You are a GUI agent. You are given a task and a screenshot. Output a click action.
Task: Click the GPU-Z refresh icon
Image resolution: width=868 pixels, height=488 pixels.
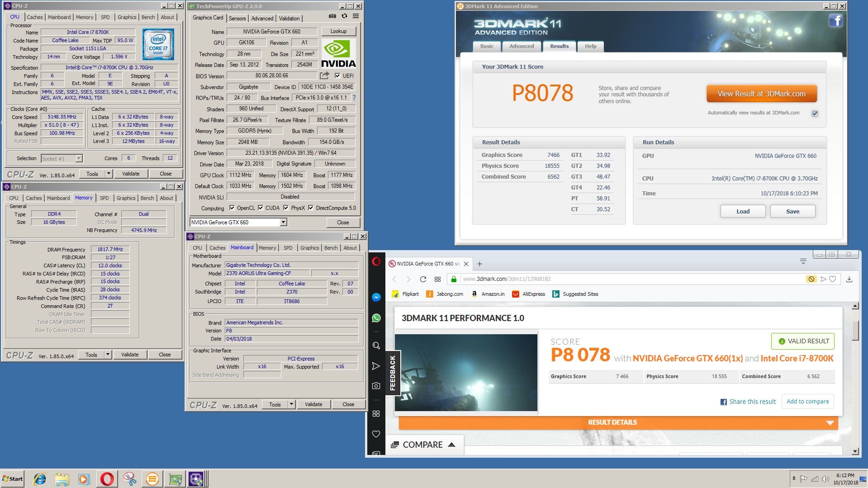click(x=344, y=16)
